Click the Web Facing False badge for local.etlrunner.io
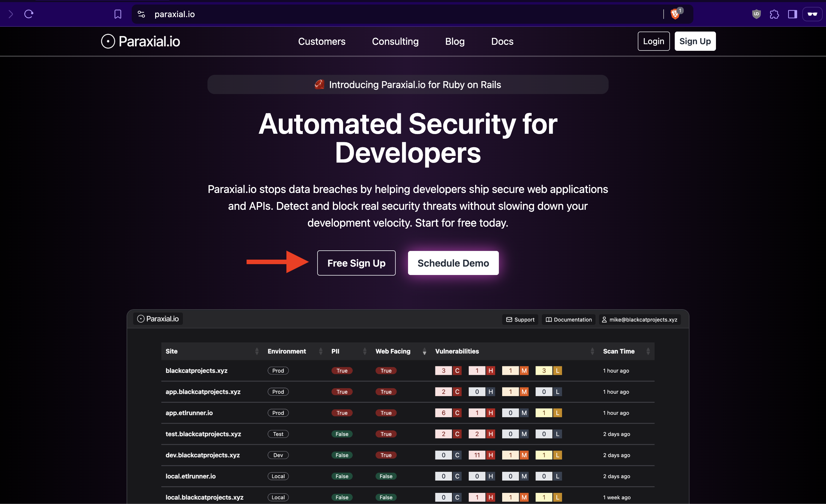826x504 pixels. pos(386,476)
